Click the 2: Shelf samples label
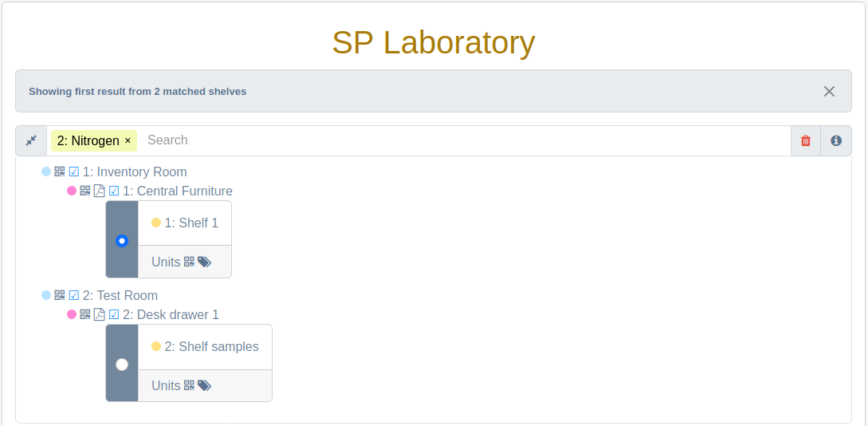The image size is (868, 426). (x=211, y=347)
